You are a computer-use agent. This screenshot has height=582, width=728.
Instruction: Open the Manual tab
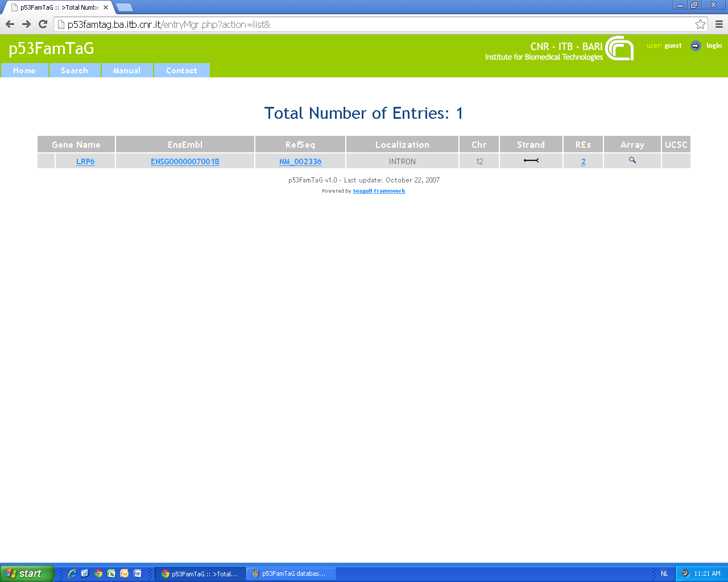[x=127, y=70]
